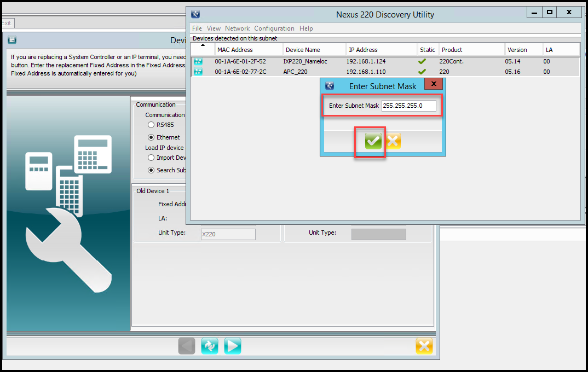This screenshot has width=588, height=372.
Task: Click the sort arrow in the first column header
Action: (203, 45)
